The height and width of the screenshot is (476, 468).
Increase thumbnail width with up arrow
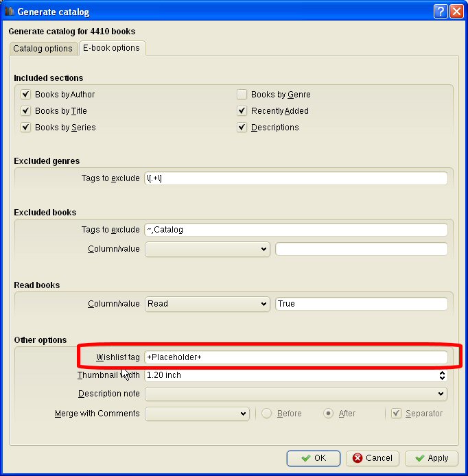442,372
